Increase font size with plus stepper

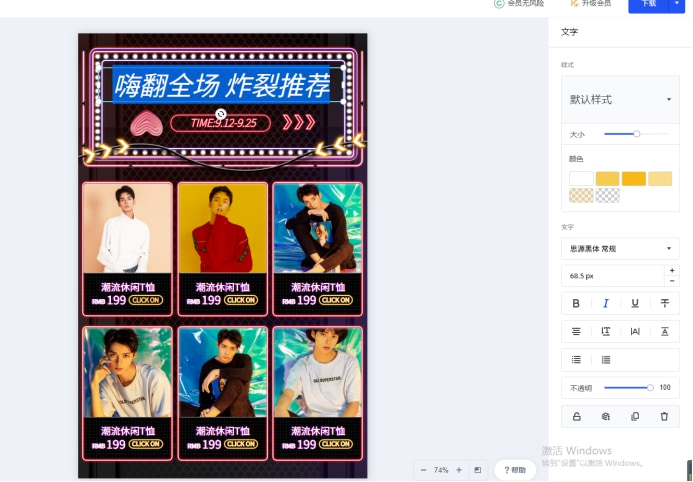pos(672,270)
